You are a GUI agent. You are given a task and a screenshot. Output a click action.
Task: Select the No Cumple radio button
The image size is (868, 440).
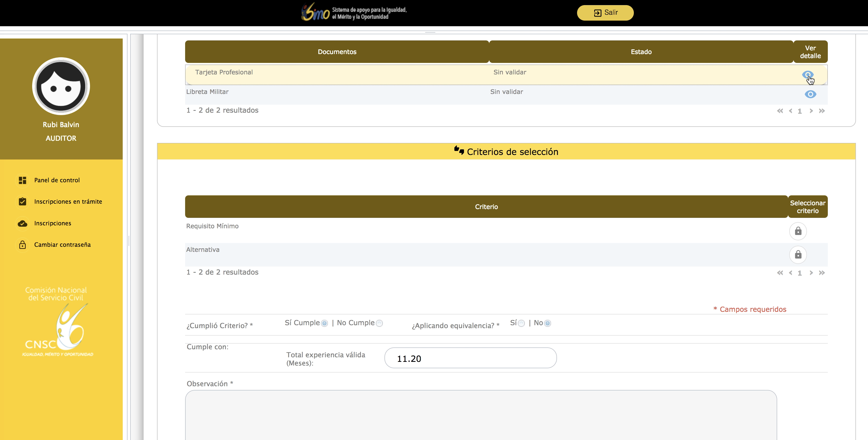click(x=379, y=324)
